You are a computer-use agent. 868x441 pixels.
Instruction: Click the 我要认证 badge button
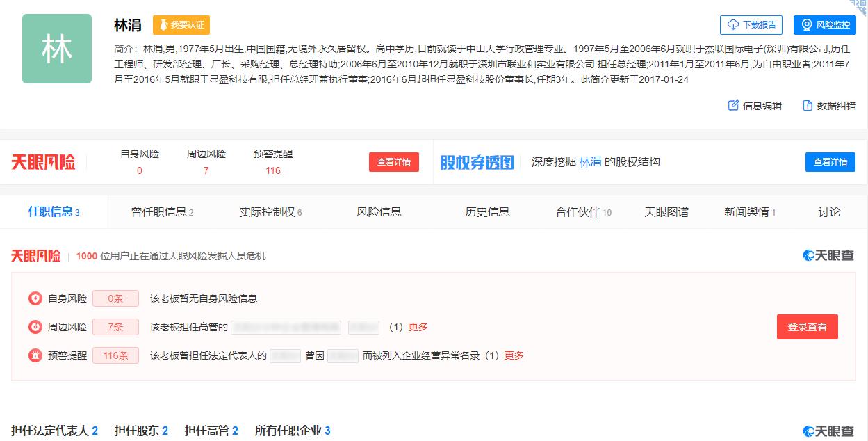coord(181,25)
